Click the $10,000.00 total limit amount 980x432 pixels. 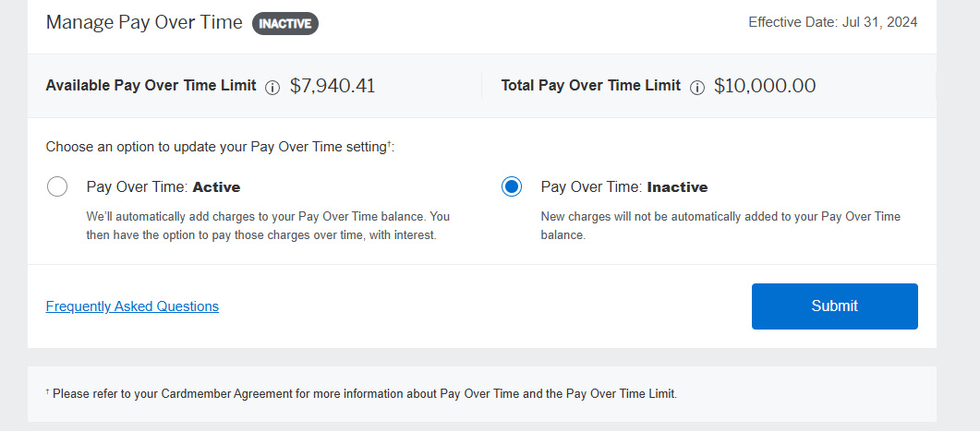coord(765,86)
